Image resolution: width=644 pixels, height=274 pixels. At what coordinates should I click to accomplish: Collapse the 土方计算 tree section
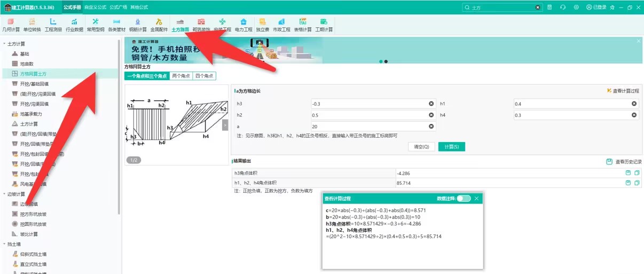tap(4, 44)
